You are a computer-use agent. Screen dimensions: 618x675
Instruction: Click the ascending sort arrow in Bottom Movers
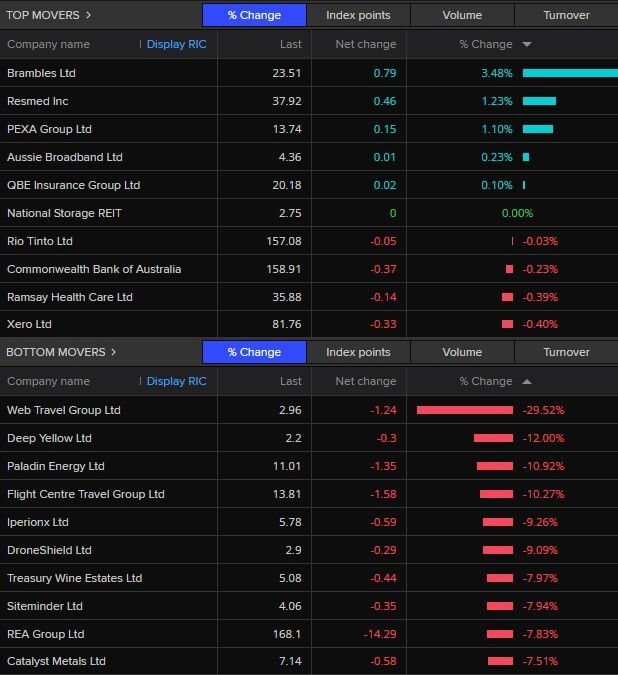point(527,381)
